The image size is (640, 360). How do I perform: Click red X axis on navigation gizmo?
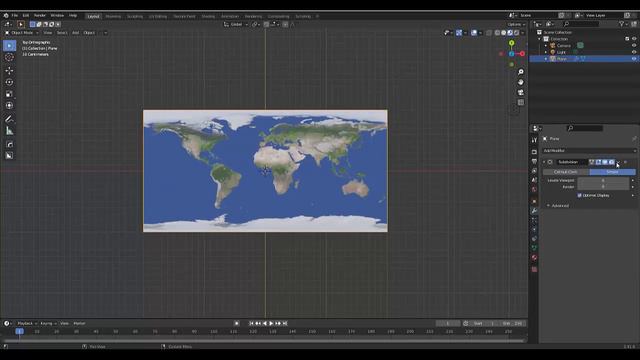coord(522,54)
